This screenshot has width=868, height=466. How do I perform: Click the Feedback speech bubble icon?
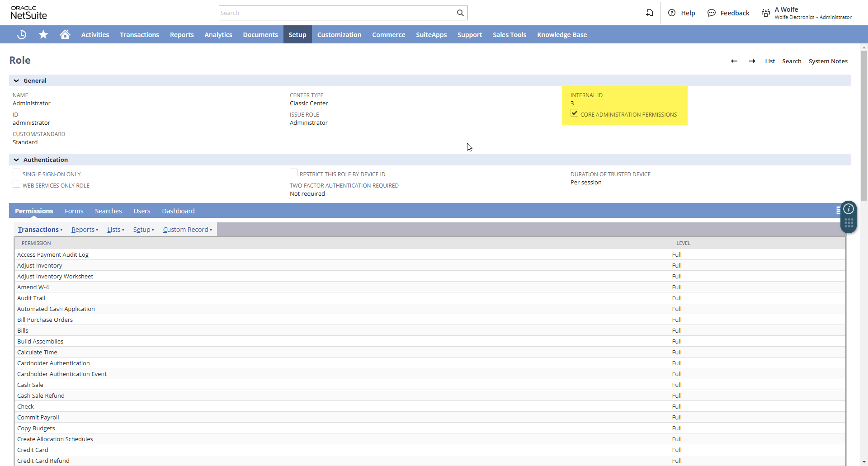(x=712, y=13)
